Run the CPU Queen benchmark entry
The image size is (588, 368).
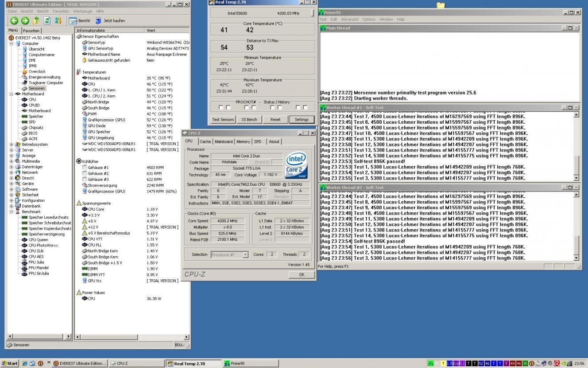(39, 239)
